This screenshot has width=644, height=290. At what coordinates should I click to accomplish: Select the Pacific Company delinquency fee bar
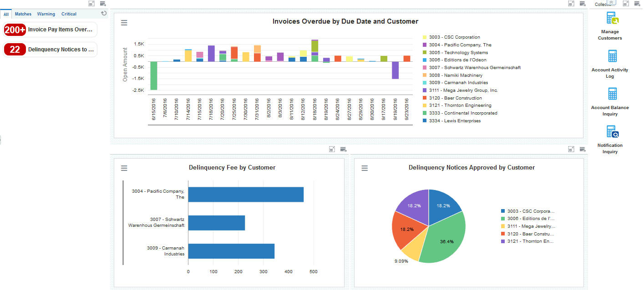click(246, 195)
